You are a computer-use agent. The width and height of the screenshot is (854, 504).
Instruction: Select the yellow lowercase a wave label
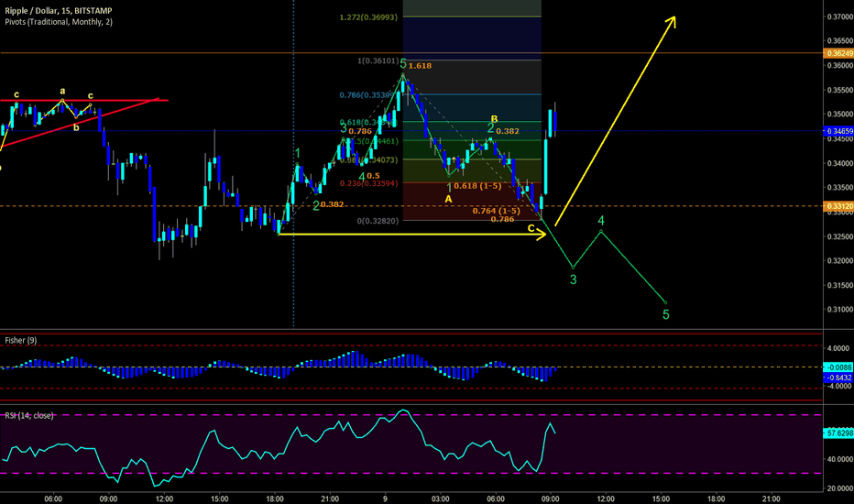point(62,91)
